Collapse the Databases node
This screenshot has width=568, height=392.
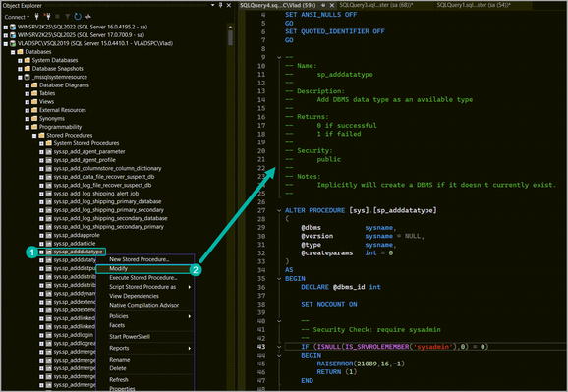tap(13, 52)
